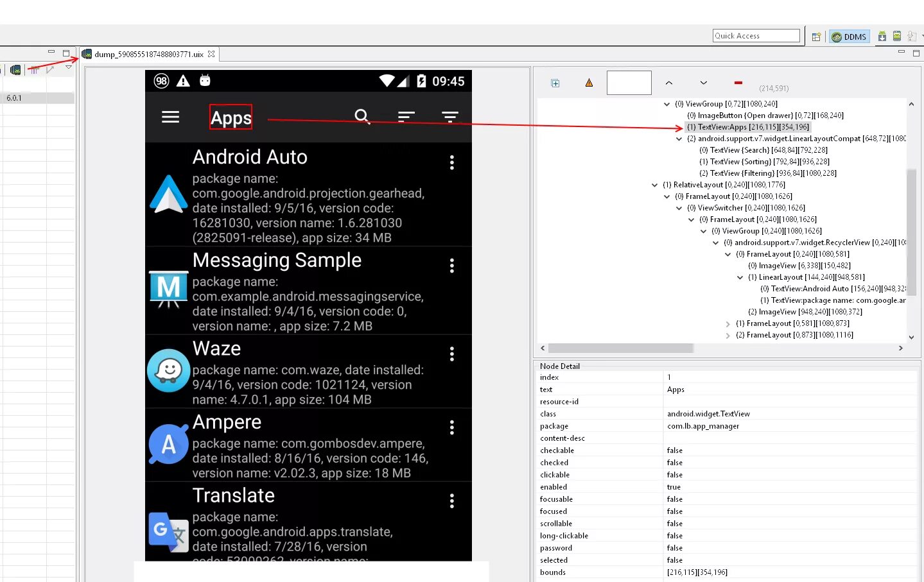Viewport: 924px width, 582px height.
Task: Click the three-dot menu for Messaging Sample
Action: tap(452, 266)
